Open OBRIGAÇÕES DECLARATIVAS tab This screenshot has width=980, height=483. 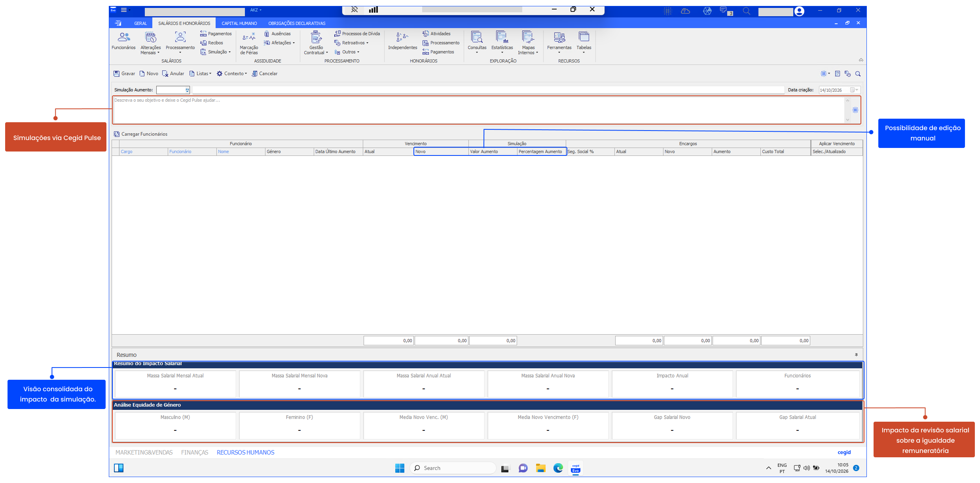tap(297, 23)
